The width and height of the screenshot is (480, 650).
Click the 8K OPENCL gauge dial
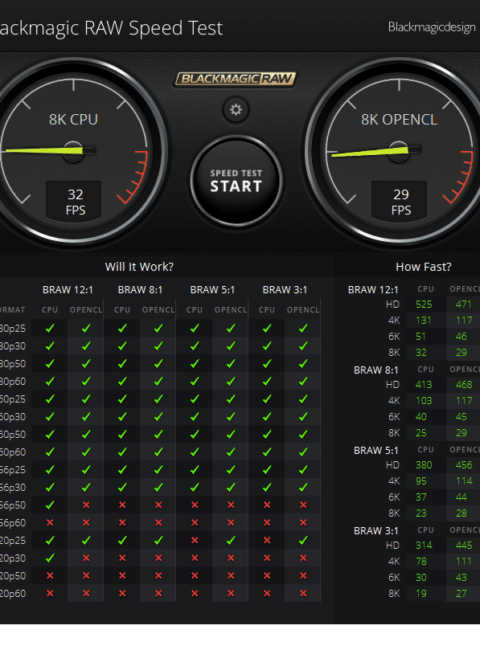[399, 151]
